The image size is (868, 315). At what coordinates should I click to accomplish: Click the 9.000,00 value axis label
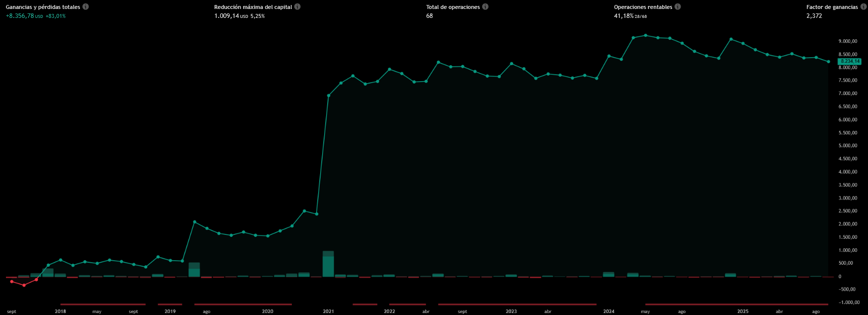[x=848, y=41]
